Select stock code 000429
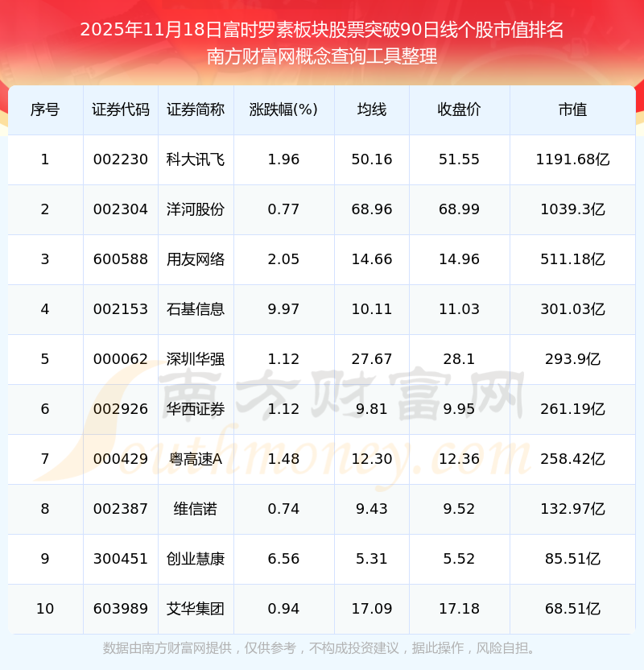The height and width of the screenshot is (670, 644). click(x=121, y=459)
